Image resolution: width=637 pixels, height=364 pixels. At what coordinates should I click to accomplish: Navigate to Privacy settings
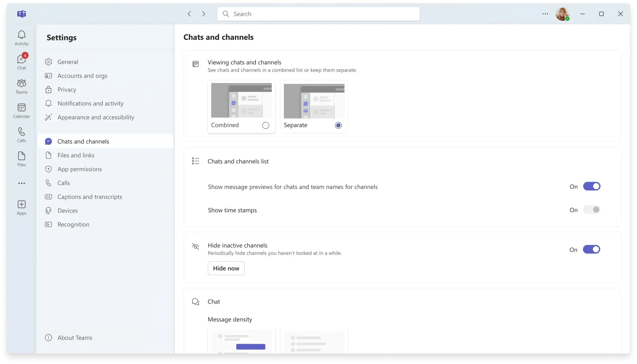(67, 89)
